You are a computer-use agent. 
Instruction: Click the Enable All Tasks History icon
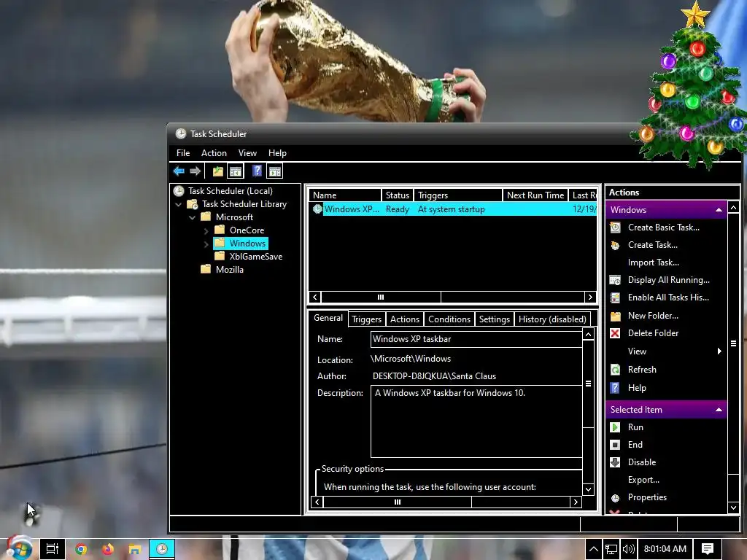[x=615, y=297]
